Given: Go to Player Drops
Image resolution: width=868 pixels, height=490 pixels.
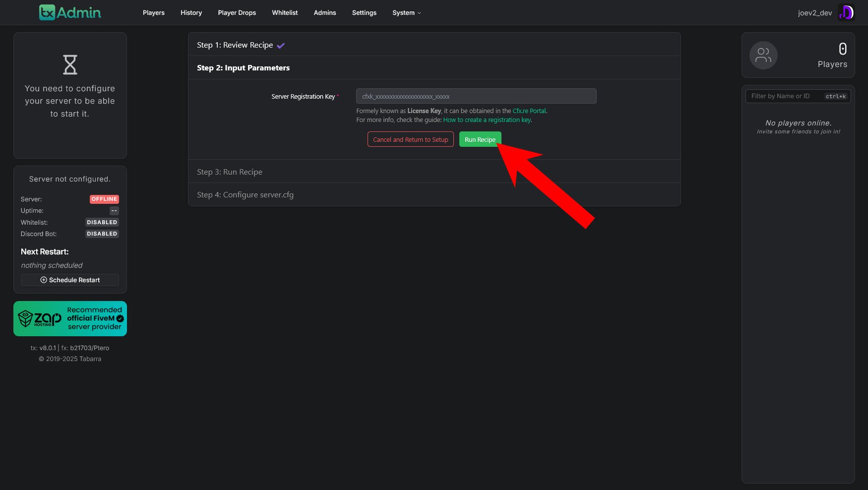Looking at the screenshot, I should coord(237,13).
